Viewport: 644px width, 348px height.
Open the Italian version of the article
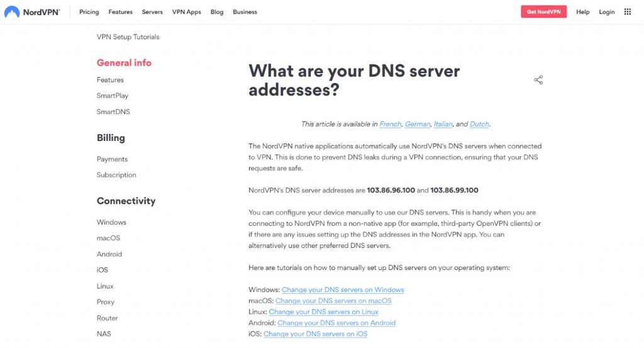(x=443, y=124)
